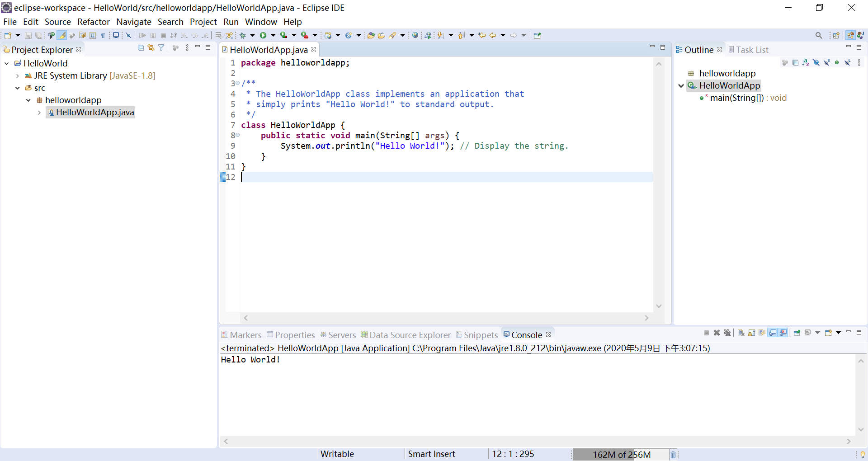Click the Debug bug icon in toolbar
The height and width of the screenshot is (461, 868).
tap(242, 35)
